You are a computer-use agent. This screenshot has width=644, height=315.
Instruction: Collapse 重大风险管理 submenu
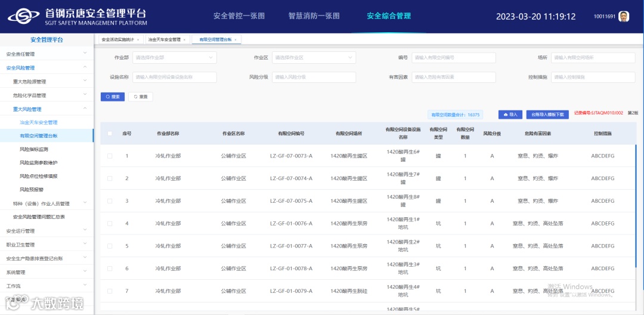coord(47,109)
